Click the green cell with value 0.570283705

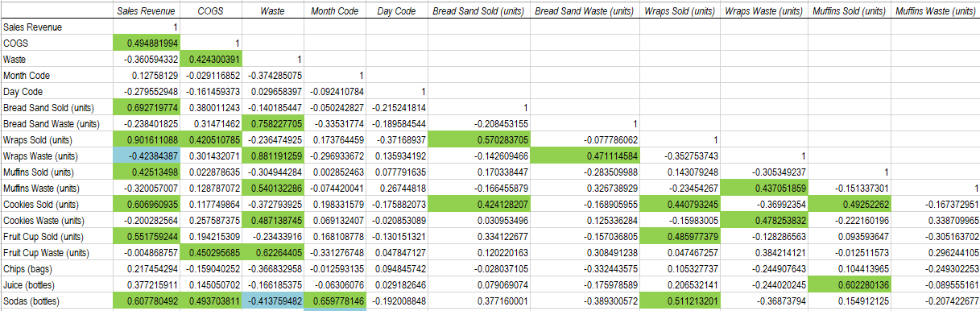click(478, 139)
